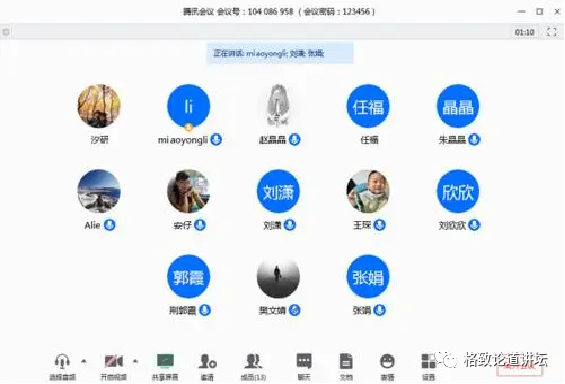The image size is (565, 384).
Task: Click the red leave meeting button
Action: click(519, 368)
